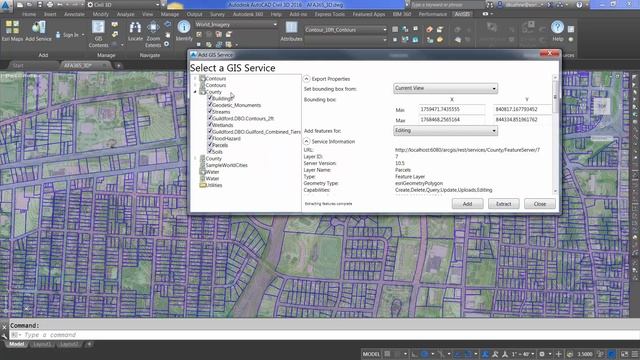Click the title bar help question-mark icon
The height and width of the screenshot is (360, 640).
579,5
